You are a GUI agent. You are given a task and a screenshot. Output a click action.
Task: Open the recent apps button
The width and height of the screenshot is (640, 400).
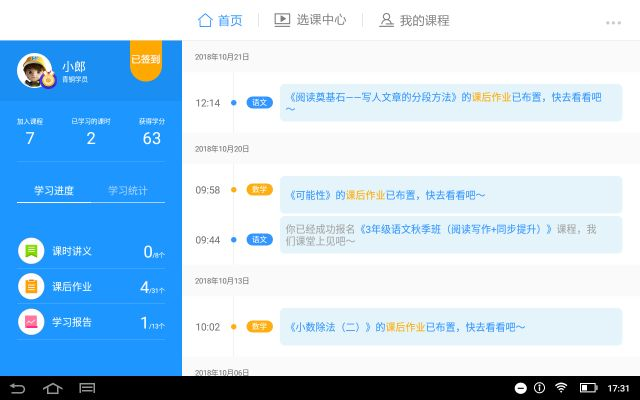87,388
